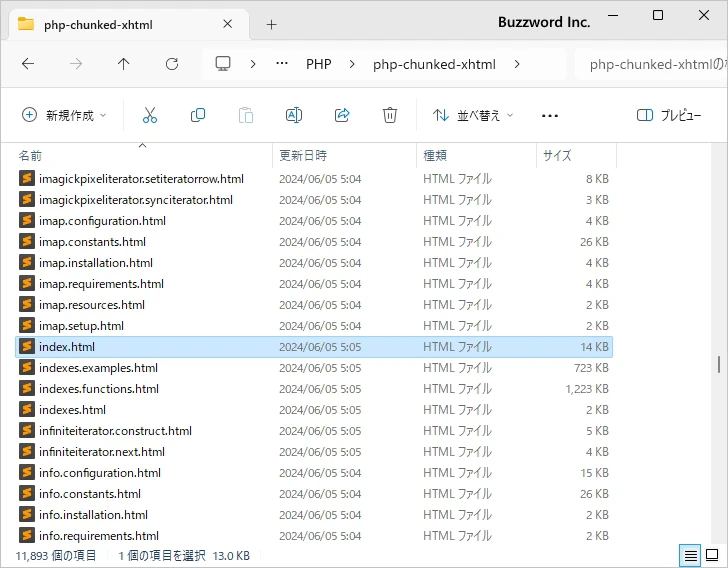
Task: Navigate to PHP breadcrumb folder
Action: pos(318,64)
